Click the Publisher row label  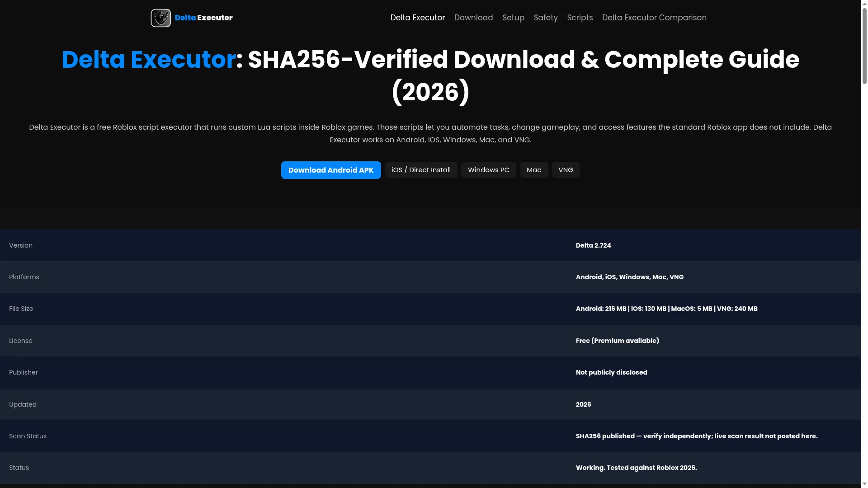pyautogui.click(x=23, y=372)
